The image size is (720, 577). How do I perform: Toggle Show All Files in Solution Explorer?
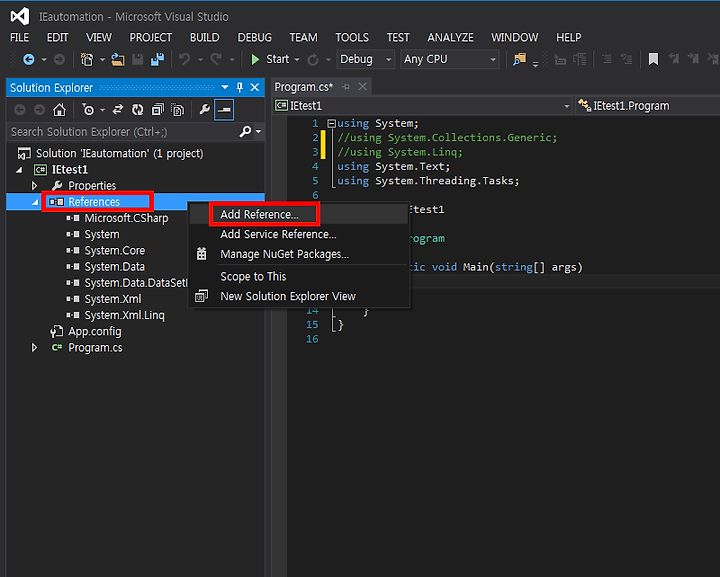177,110
